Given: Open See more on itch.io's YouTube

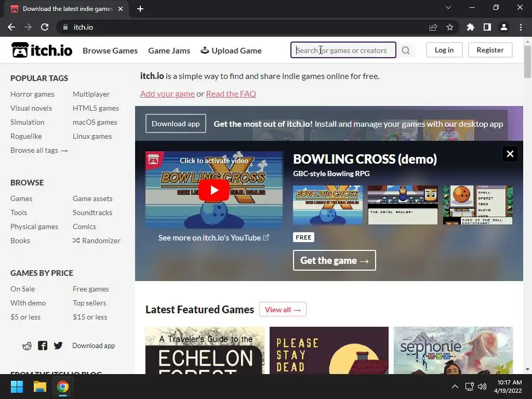Looking at the screenshot, I should [214, 238].
